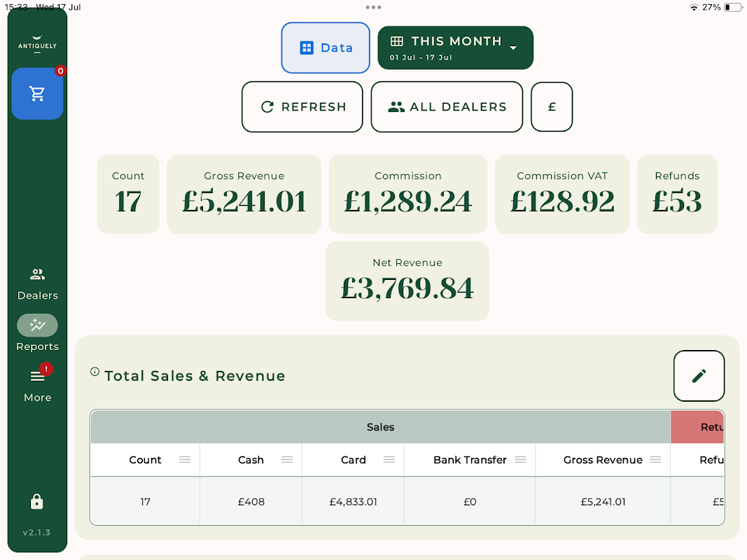The image size is (747, 560).
Task: Open the Cash column menu
Action: 287,460
